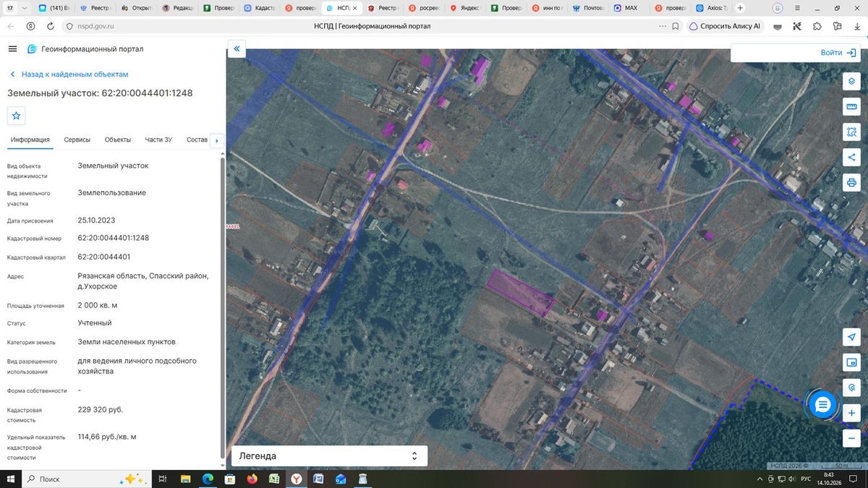Open the Геоинформационный портал home link
Screen dimensions: 868x488
pos(85,49)
